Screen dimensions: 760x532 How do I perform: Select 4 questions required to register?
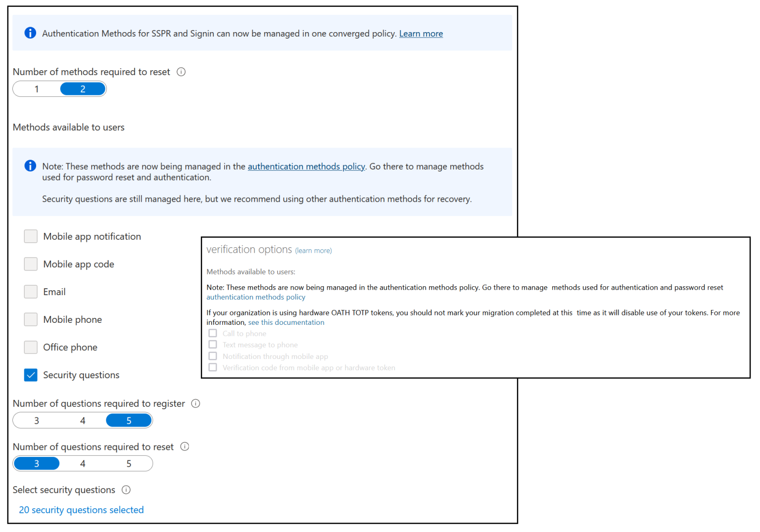pos(83,420)
